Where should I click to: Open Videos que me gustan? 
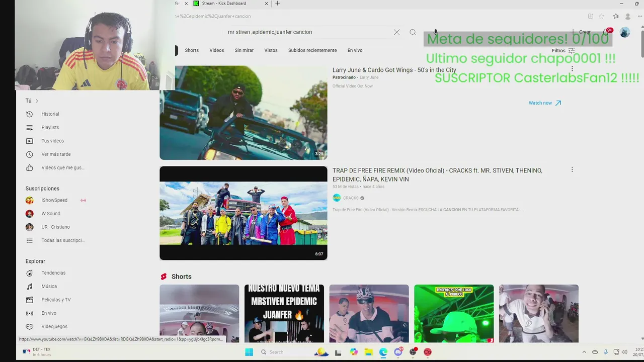(x=62, y=168)
